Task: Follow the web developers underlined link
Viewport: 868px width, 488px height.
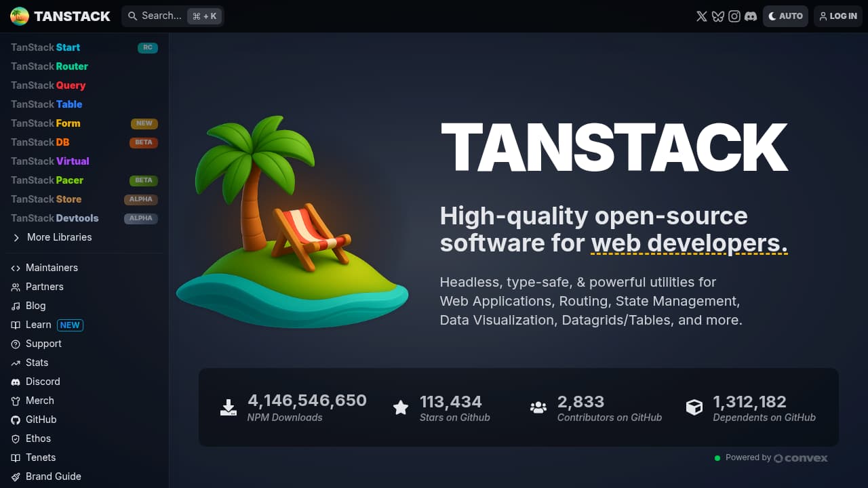Action: [688, 243]
